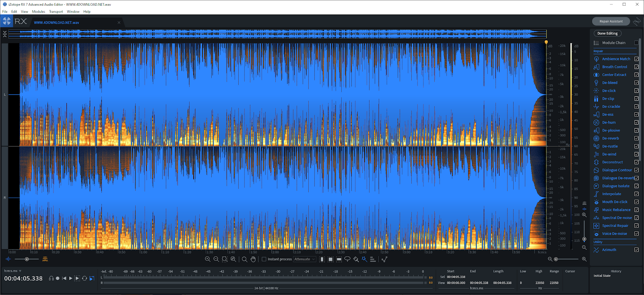This screenshot has width=644, height=295.
Task: Select the zoom to selection tool
Action: pos(225,259)
